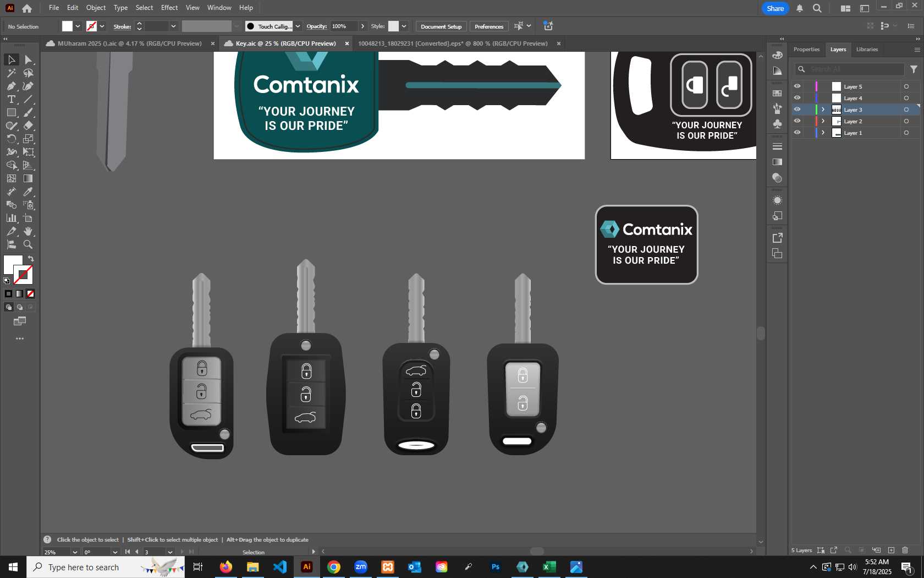Open the Illustrator search icon
924x578 pixels.
click(x=817, y=8)
